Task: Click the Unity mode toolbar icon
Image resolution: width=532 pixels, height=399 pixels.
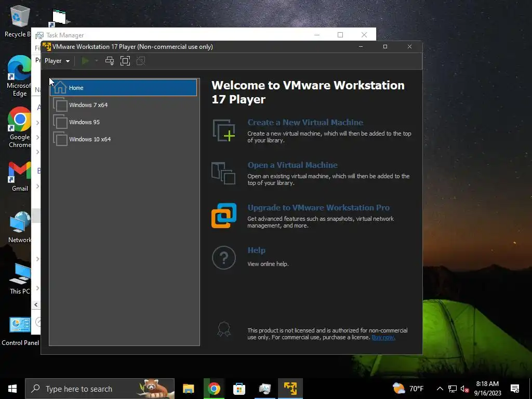Action: [x=141, y=61]
